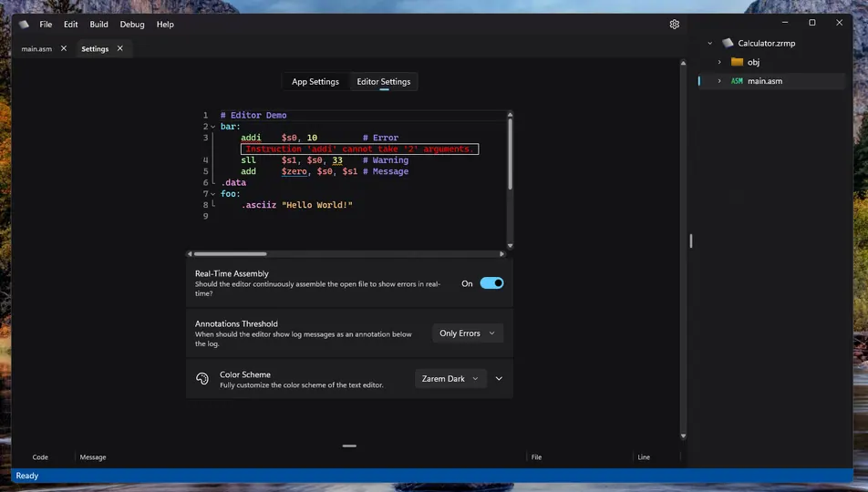Click the Message column header
The image size is (868, 492).
point(92,457)
